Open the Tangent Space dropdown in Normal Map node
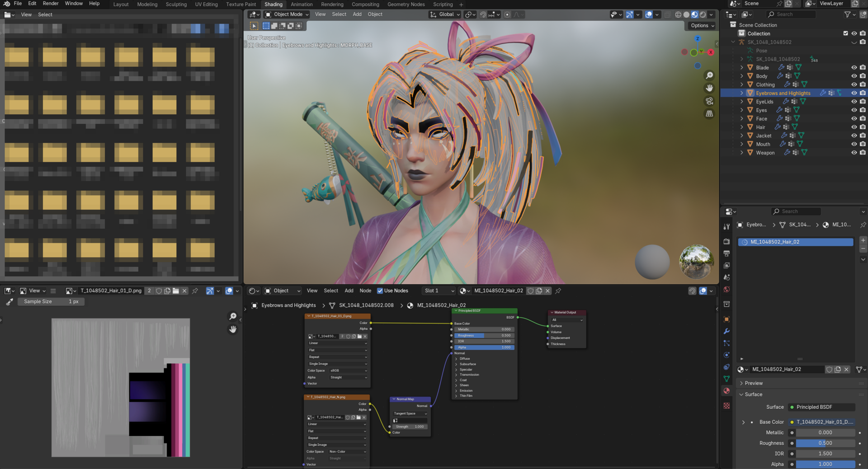Image resolution: width=868 pixels, height=469 pixels. [410, 413]
